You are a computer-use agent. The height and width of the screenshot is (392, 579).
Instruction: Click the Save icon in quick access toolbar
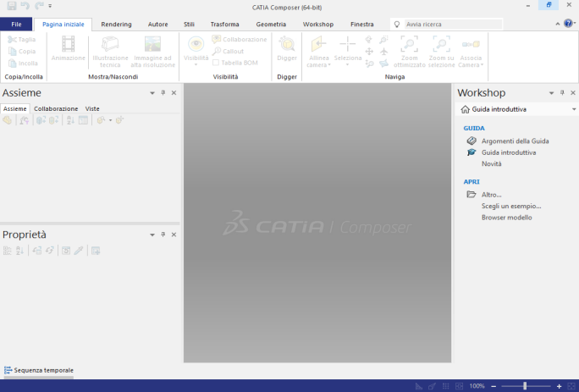pos(12,6)
